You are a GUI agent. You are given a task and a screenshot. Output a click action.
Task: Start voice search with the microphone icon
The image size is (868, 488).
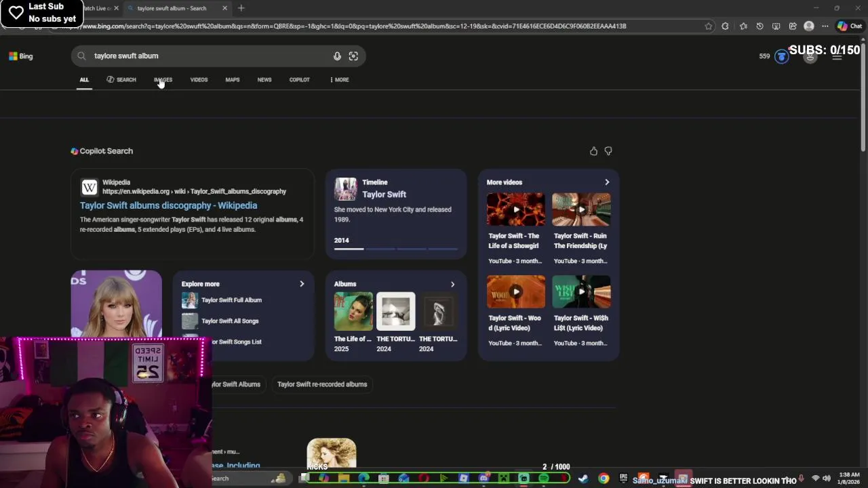point(337,56)
